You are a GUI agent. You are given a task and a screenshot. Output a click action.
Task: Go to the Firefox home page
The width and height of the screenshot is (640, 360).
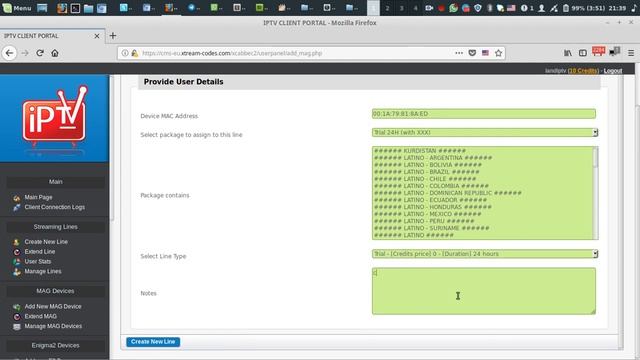click(x=55, y=53)
